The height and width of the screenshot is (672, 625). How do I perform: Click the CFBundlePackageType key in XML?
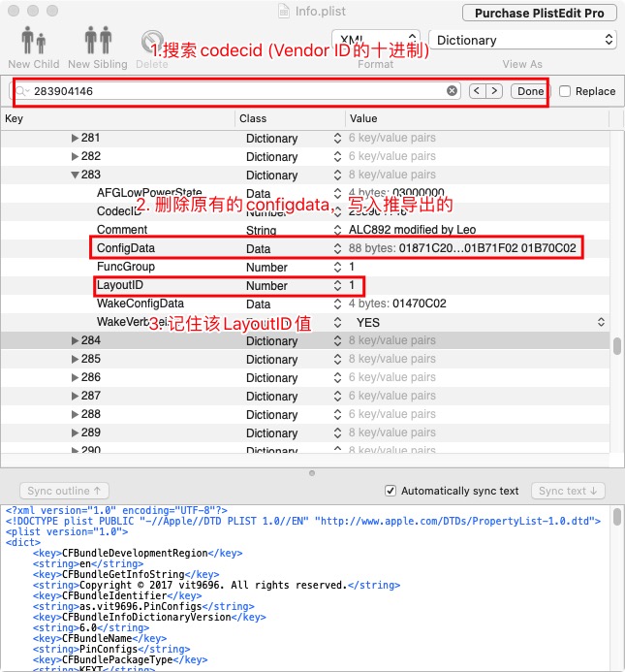[x=117, y=660]
